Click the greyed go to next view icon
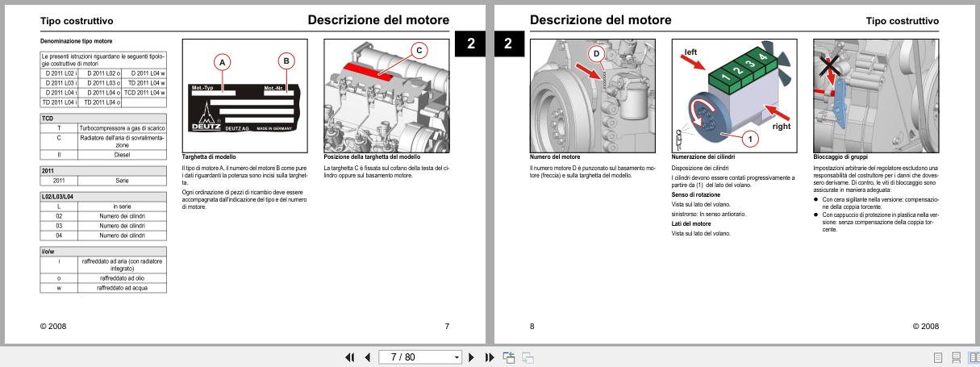The image size is (980, 367). point(528,357)
